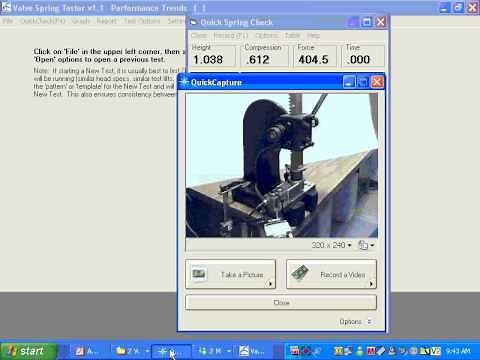Switch to first taskbar app beginning with A
This screenshot has height=360, width=480.
tap(87, 351)
